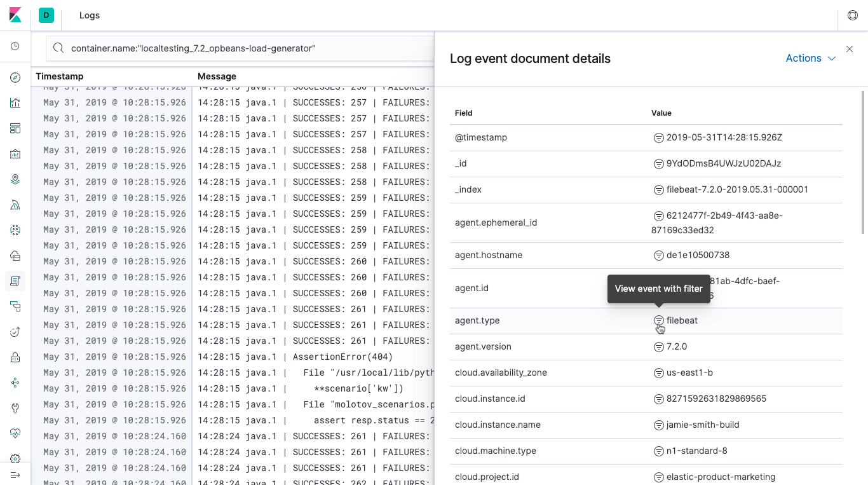The height and width of the screenshot is (485, 868).
Task: Open Management from the gear sidebar icon
Action: (x=15, y=459)
